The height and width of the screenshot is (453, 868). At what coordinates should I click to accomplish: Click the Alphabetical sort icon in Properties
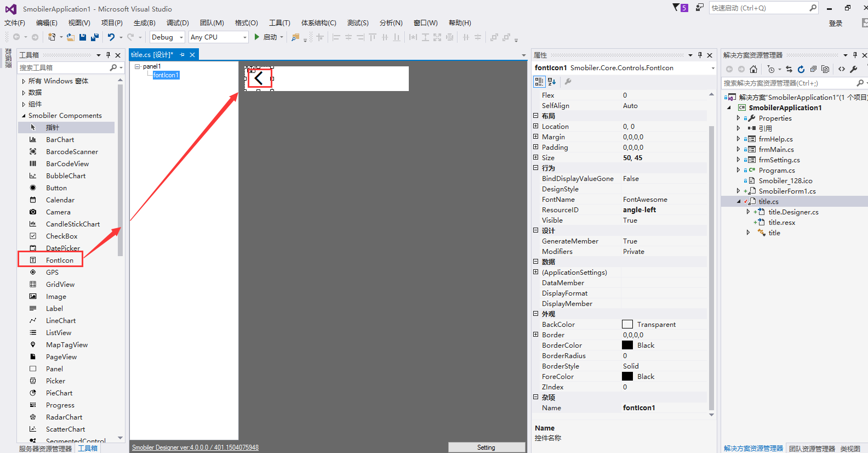click(552, 82)
